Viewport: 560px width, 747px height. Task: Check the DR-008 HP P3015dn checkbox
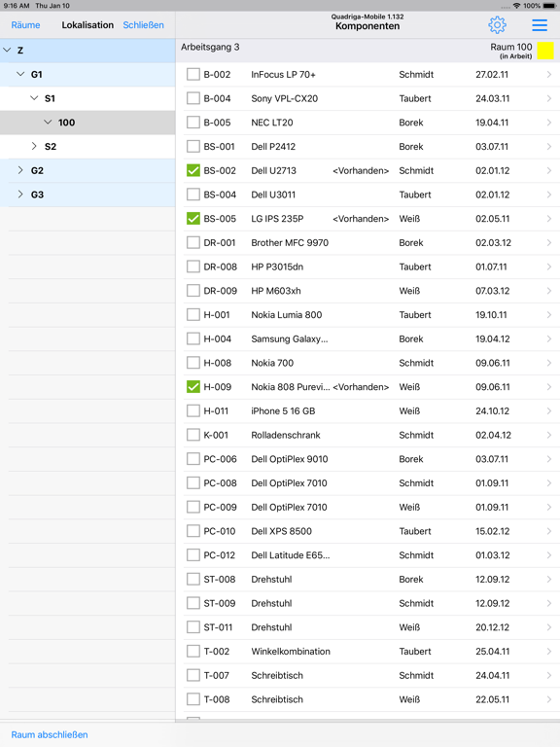pyautogui.click(x=192, y=267)
